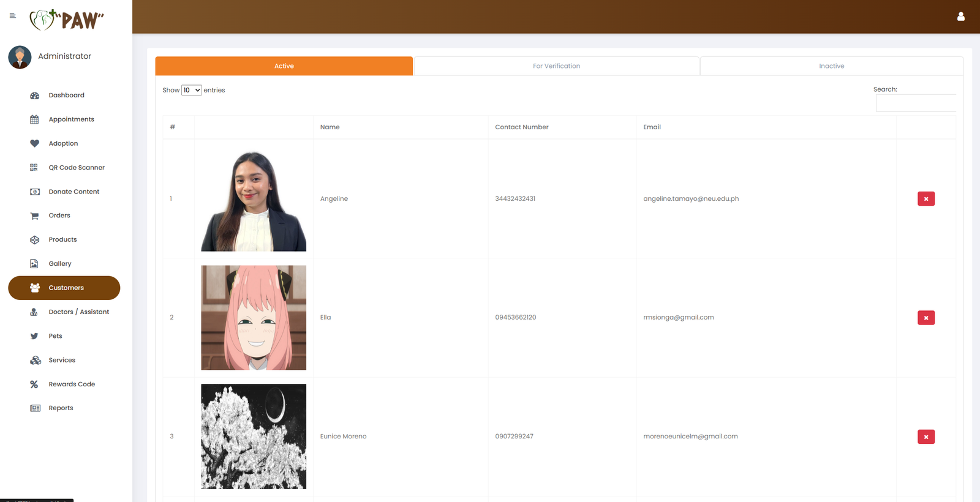Viewport: 980px width, 502px height.
Task: Open Angeline's profile photo thumbnail
Action: pyautogui.click(x=254, y=200)
